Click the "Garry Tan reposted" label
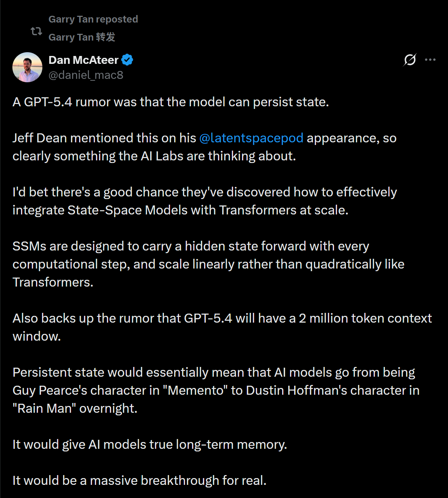Screen dimensions: 448x498 click(93, 19)
